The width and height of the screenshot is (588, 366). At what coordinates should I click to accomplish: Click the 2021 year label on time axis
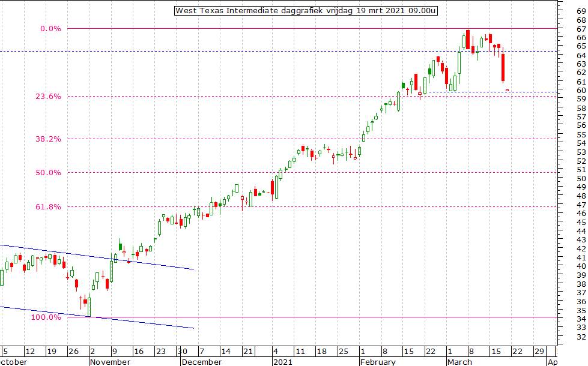[282, 362]
